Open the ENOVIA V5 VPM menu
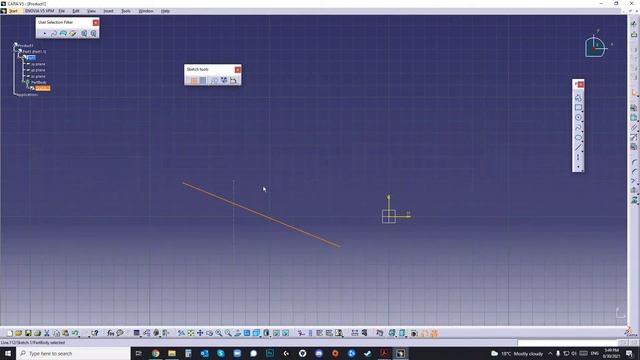 39,11
